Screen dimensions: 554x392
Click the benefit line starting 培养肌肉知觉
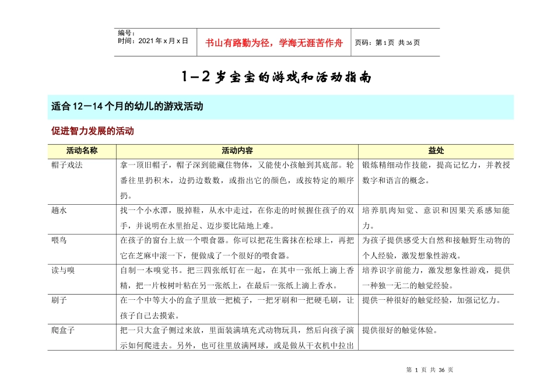point(436,211)
